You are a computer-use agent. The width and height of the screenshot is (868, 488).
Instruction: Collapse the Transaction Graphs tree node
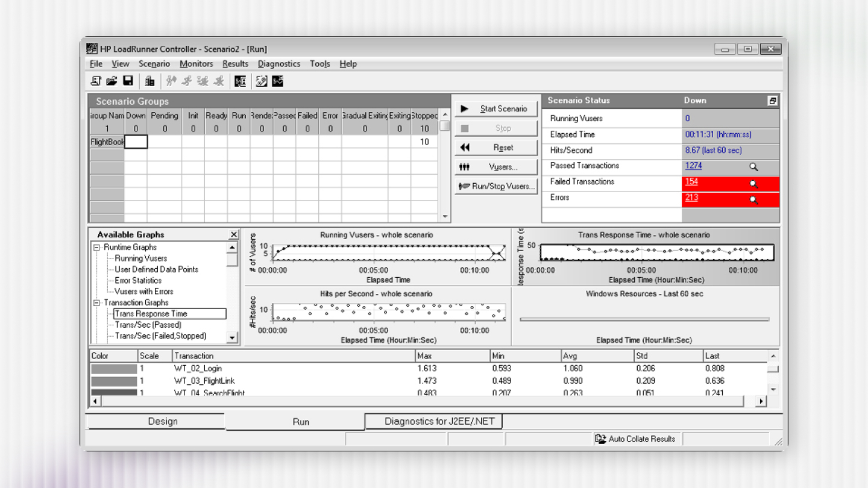tap(96, 303)
